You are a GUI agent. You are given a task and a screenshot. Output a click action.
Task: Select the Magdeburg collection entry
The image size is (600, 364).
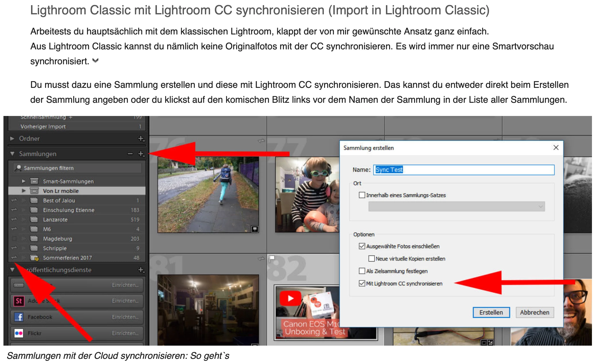point(57,239)
